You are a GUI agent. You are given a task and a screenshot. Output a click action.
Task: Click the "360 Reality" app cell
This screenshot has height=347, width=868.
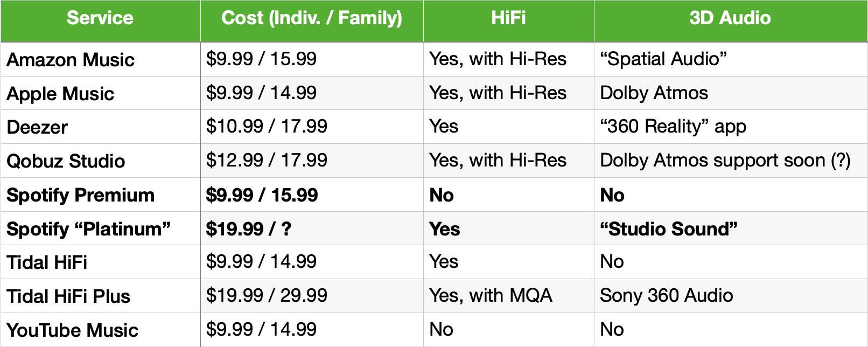pos(731,127)
